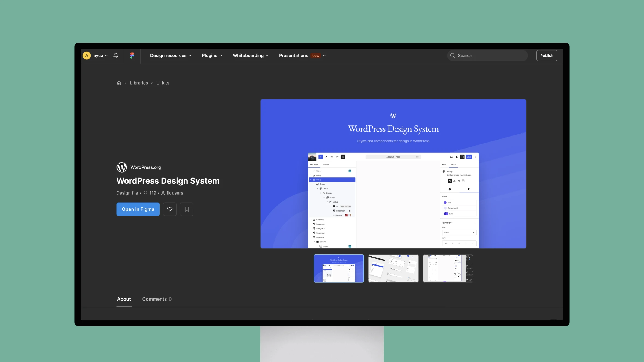
Task: Click the heart/like icon on file
Action: pos(169,209)
